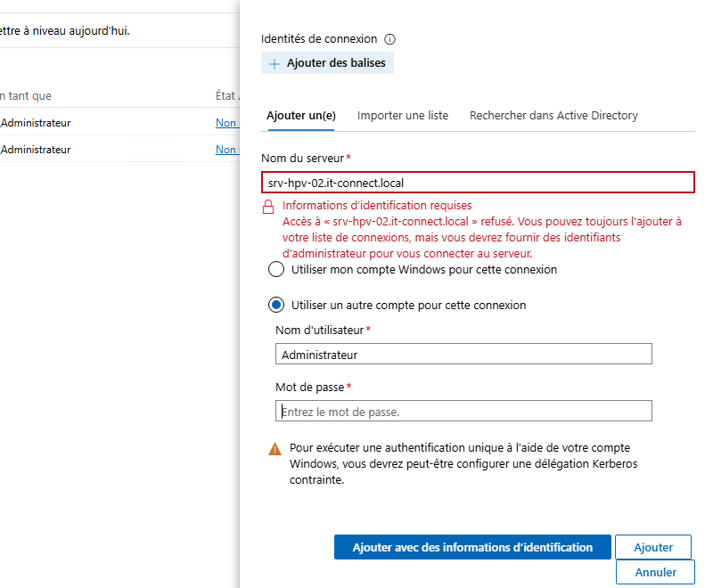
Task: Open the first row's Non link
Action: click(226, 123)
